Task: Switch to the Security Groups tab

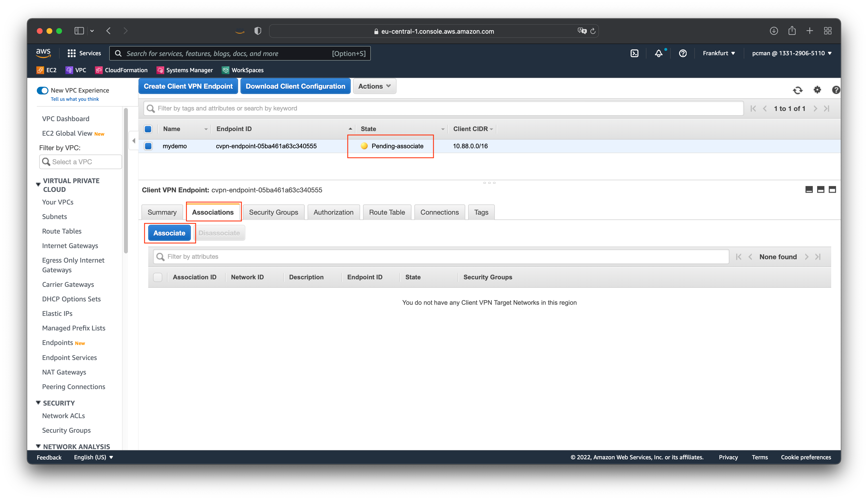Action: point(273,212)
